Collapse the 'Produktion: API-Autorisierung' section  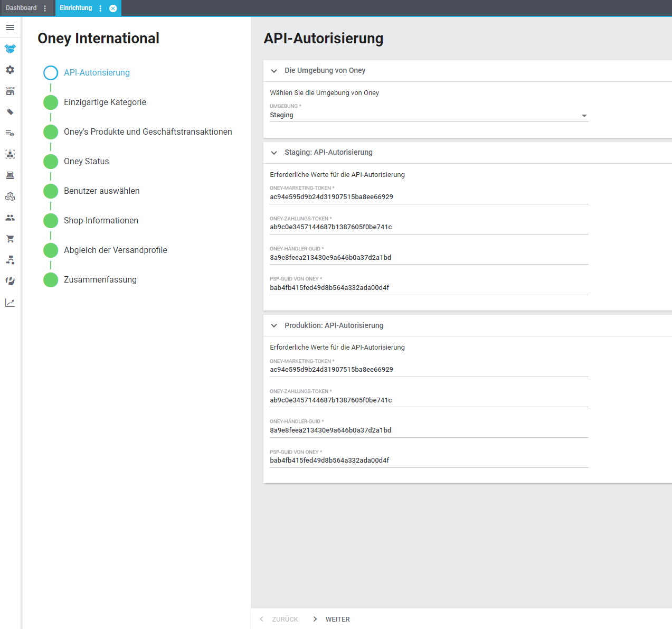(x=274, y=326)
